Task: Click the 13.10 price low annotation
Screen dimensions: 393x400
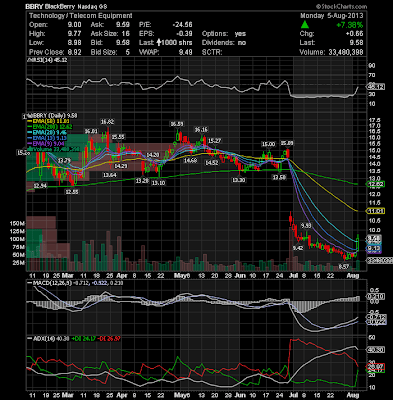Action: pos(158,183)
